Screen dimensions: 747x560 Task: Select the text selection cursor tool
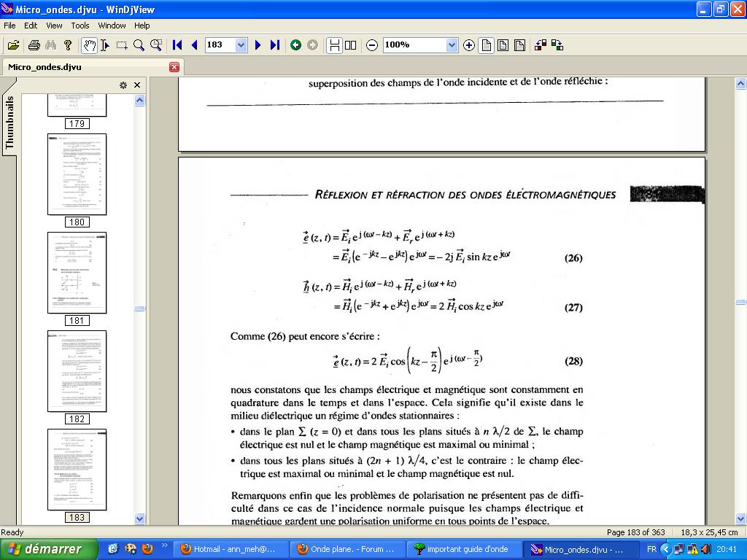(x=105, y=45)
